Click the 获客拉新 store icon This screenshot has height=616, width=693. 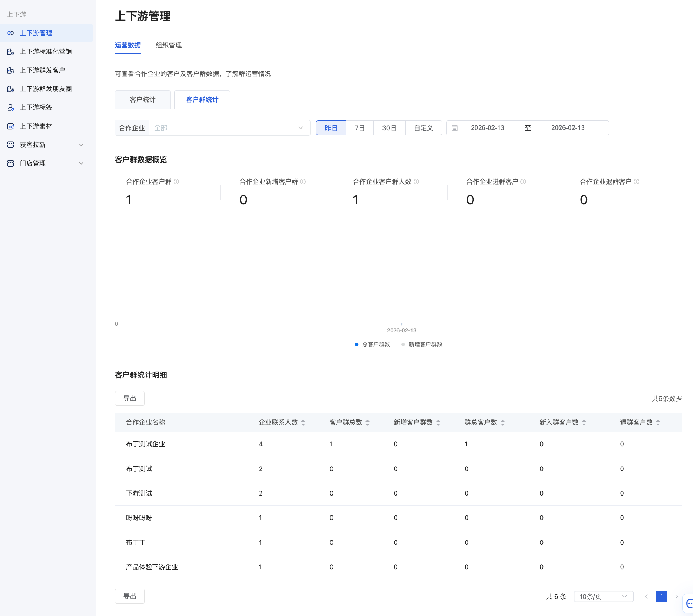[10, 145]
